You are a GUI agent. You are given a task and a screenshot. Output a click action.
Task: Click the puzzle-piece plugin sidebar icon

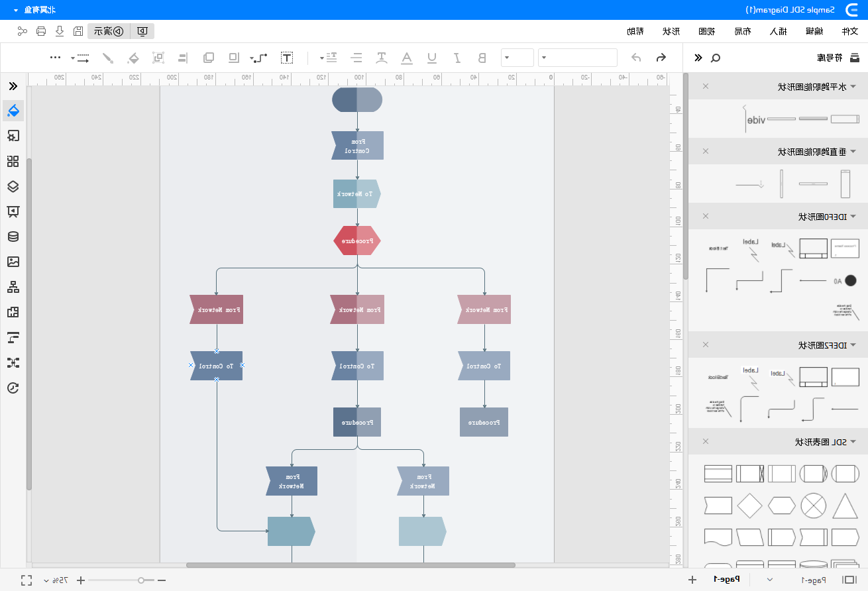(x=13, y=312)
